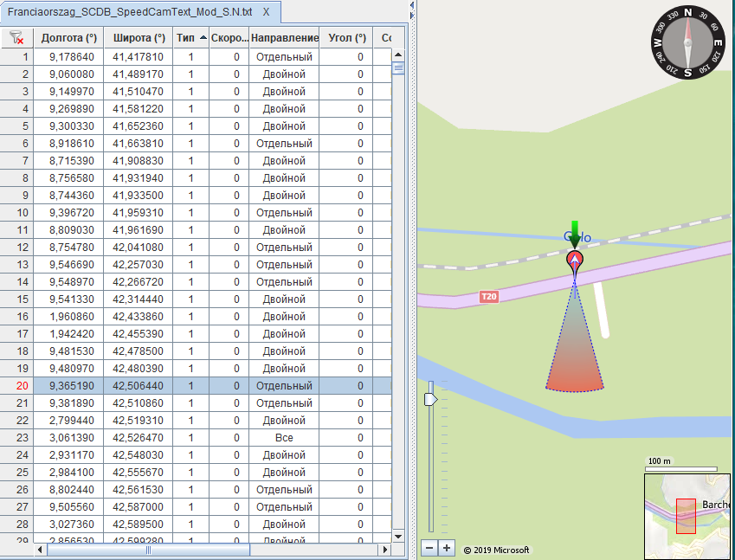Viewport: 735px width, 560px height.
Task: Click Двойной direction cell in row 15
Action: [284, 300]
